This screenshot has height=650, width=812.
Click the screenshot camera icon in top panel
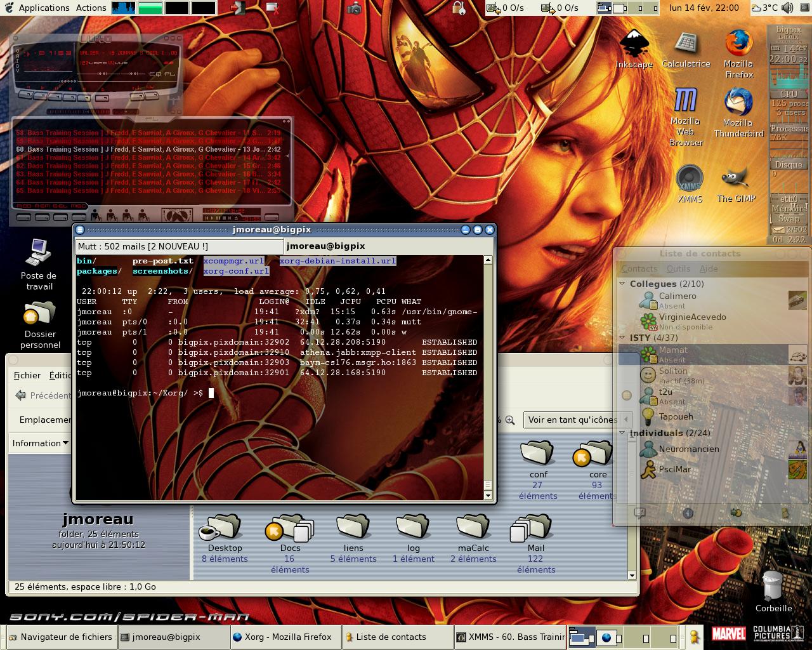tap(355, 8)
